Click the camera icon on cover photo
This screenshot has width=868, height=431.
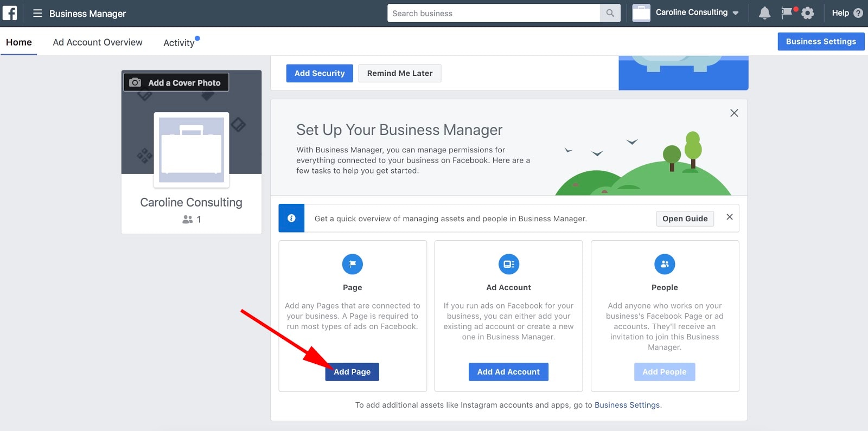[x=135, y=82]
